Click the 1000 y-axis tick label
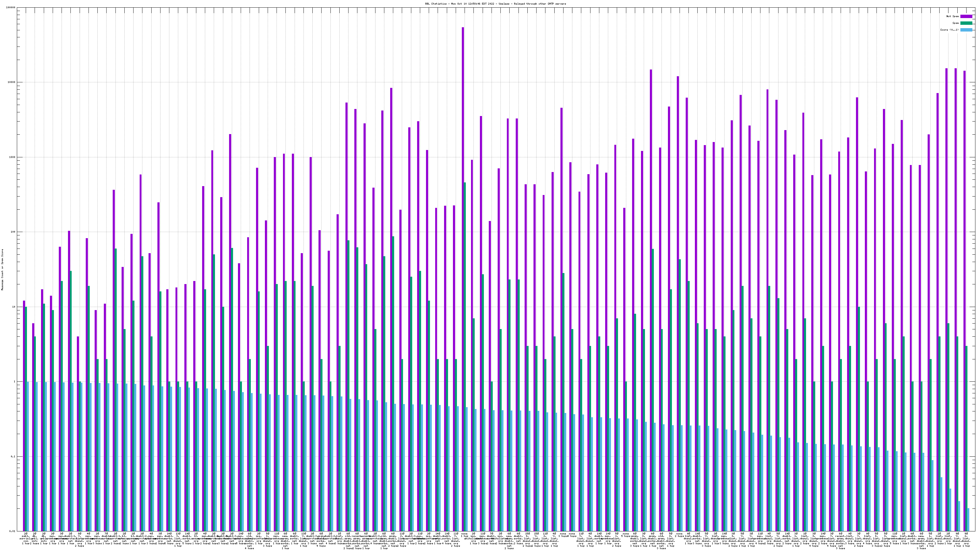The height and width of the screenshot is (551, 980). tap(12, 157)
